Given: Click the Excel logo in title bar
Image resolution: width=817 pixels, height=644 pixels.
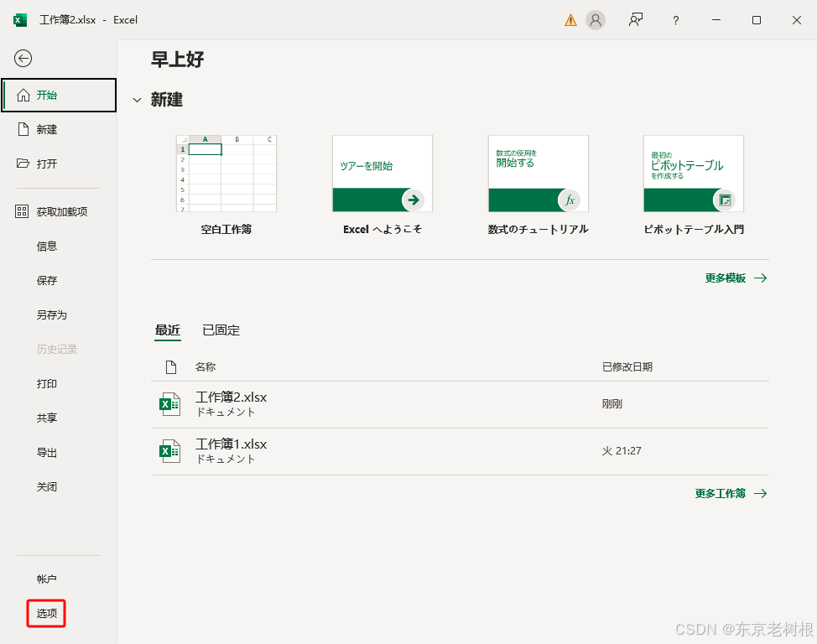Looking at the screenshot, I should (x=20, y=20).
